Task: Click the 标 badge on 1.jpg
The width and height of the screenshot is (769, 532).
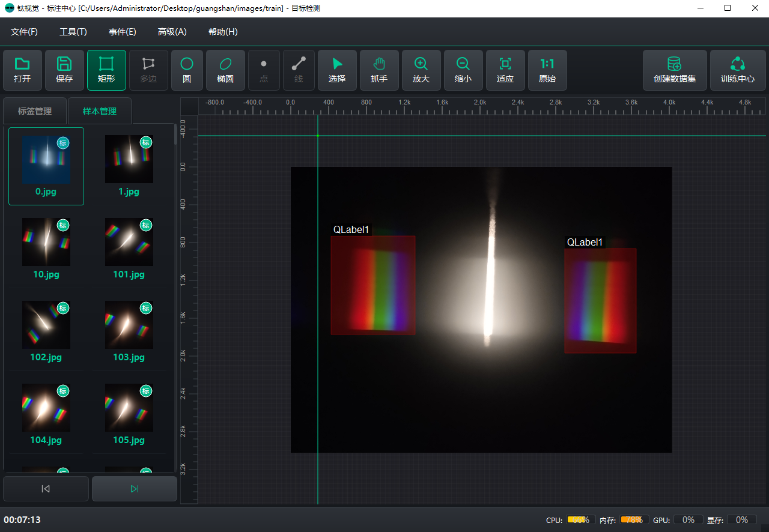Action: [x=146, y=142]
